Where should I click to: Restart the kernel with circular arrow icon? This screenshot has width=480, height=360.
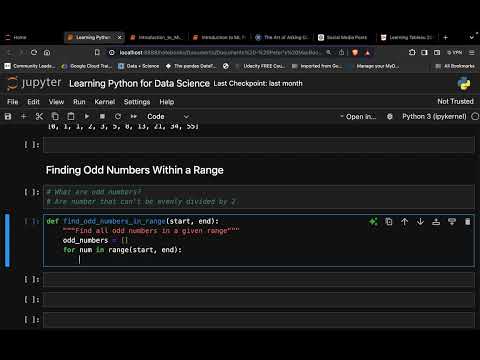click(118, 116)
